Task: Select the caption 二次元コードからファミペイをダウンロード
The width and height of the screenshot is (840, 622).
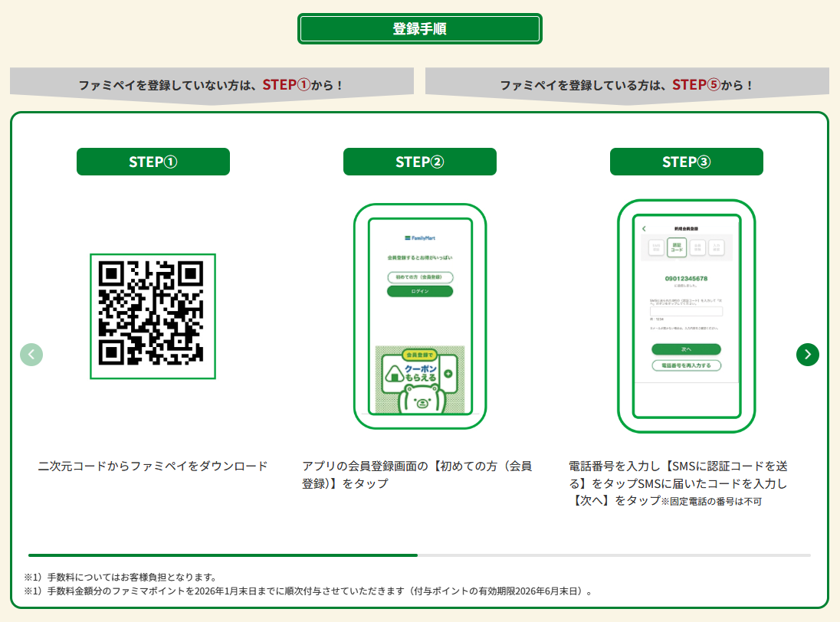Action: [x=153, y=466]
